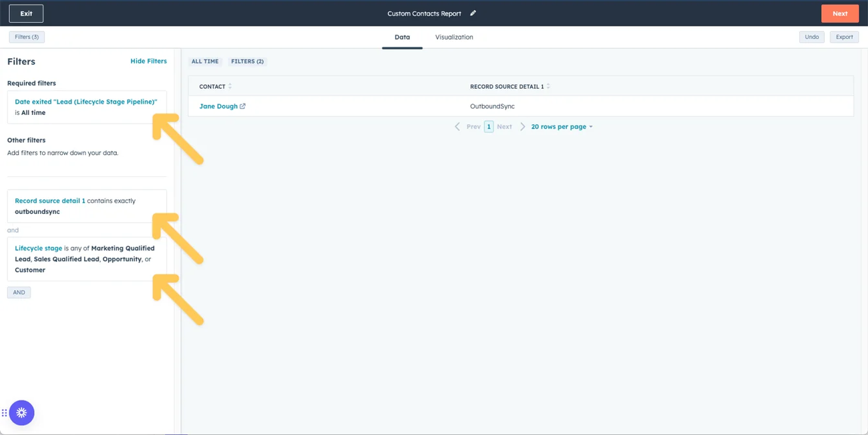Toggle the ALL TIME date range chip

click(205, 61)
